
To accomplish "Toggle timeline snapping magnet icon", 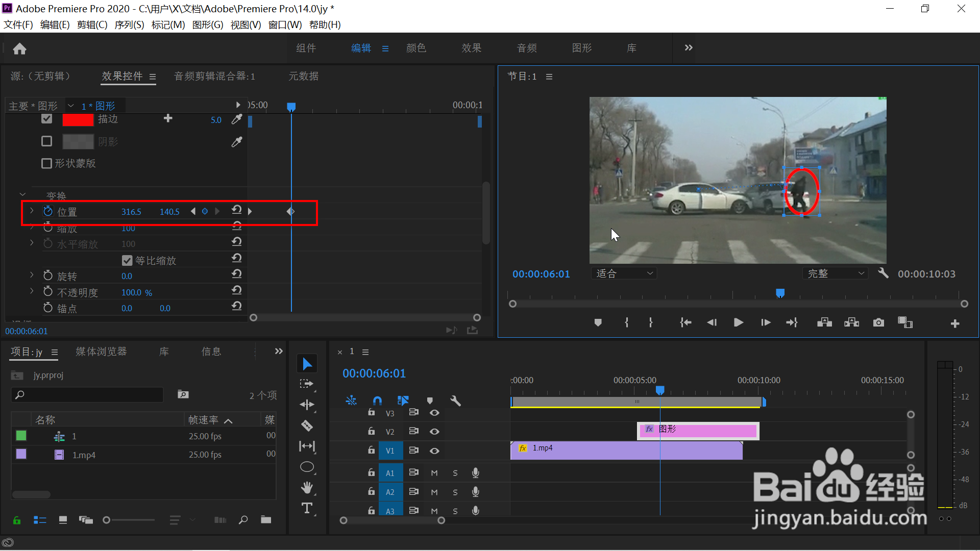I will (x=377, y=401).
